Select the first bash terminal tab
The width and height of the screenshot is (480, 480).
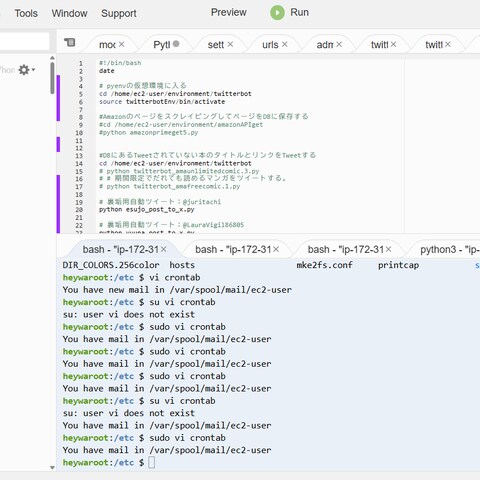point(120,249)
